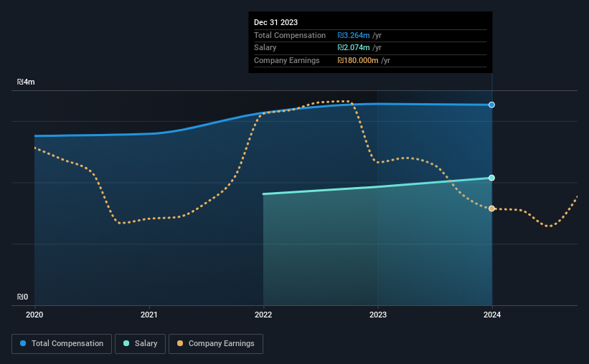The height and width of the screenshot is (364, 589).
Task: Click the ₪180.000m company earnings value
Action: pyautogui.click(x=358, y=60)
